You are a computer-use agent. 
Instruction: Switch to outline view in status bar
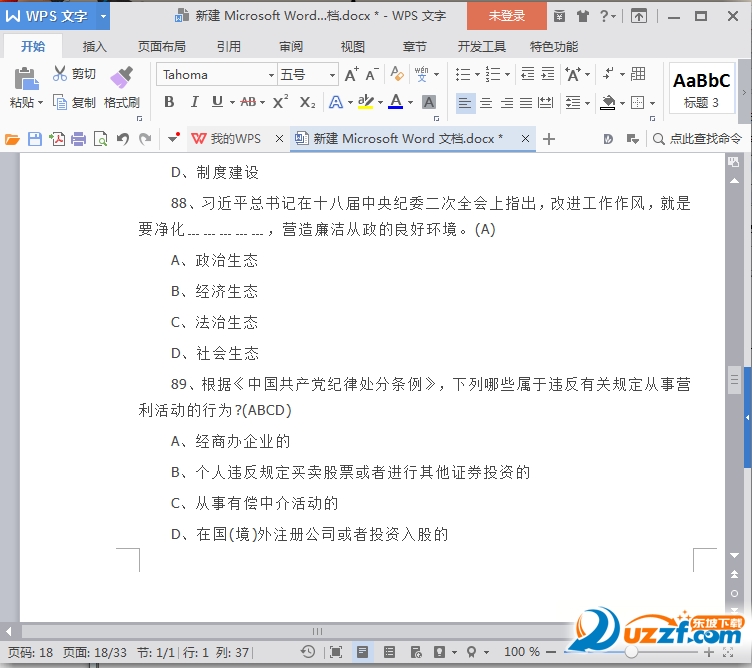click(389, 652)
